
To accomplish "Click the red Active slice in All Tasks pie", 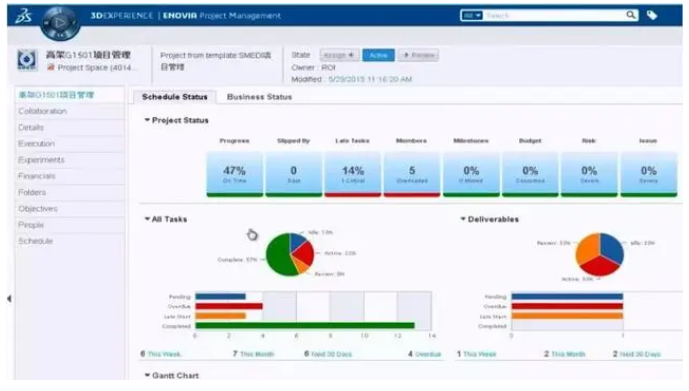I will coord(304,253).
